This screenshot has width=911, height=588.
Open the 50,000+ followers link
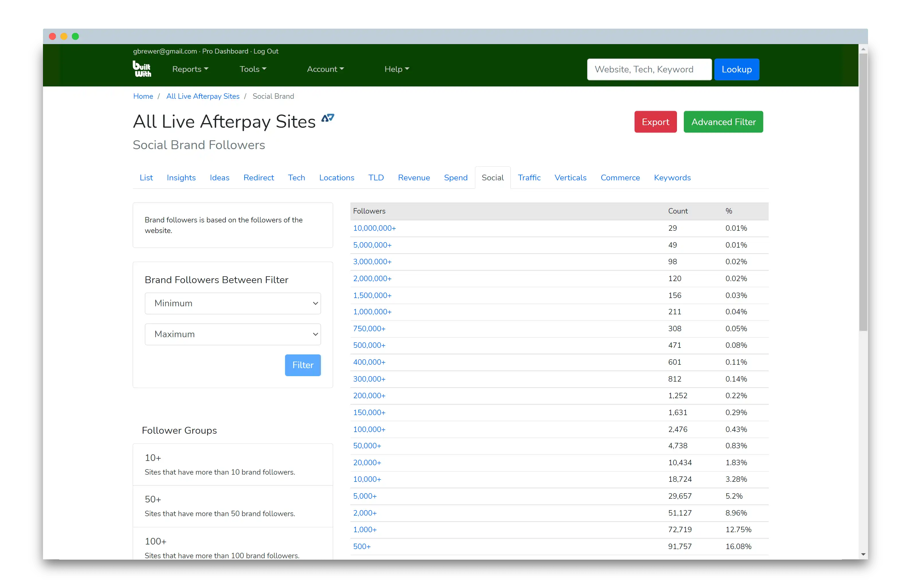coord(367,446)
